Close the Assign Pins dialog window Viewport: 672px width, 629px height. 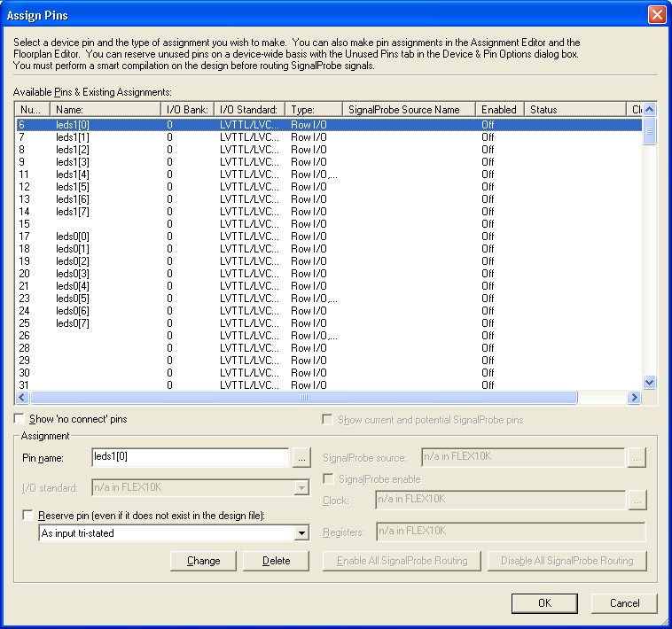656,15
